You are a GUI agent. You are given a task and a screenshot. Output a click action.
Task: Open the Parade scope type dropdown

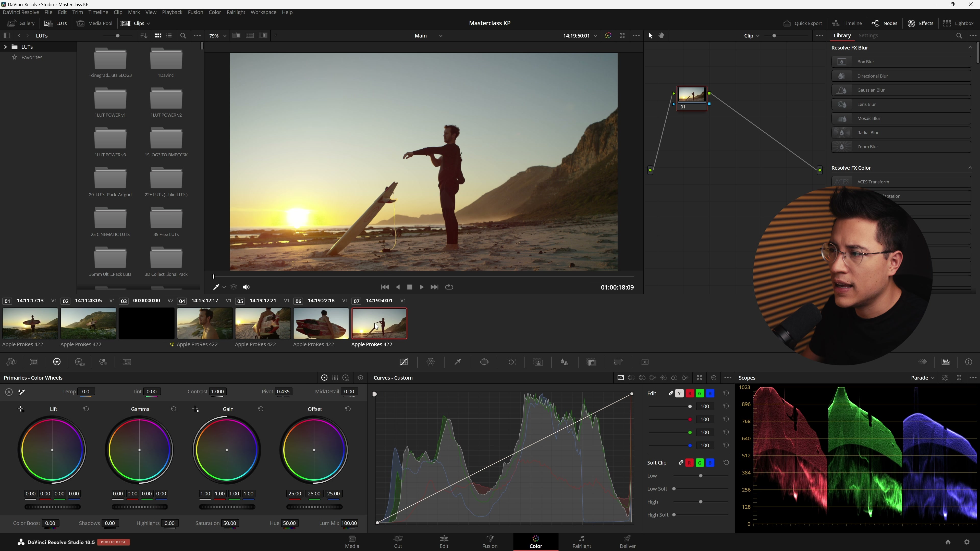(x=923, y=378)
